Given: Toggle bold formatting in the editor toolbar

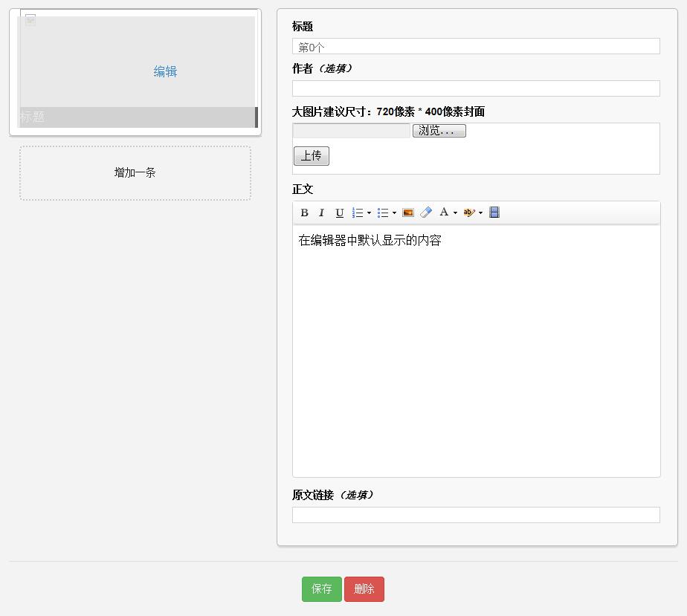Looking at the screenshot, I should tap(304, 213).
